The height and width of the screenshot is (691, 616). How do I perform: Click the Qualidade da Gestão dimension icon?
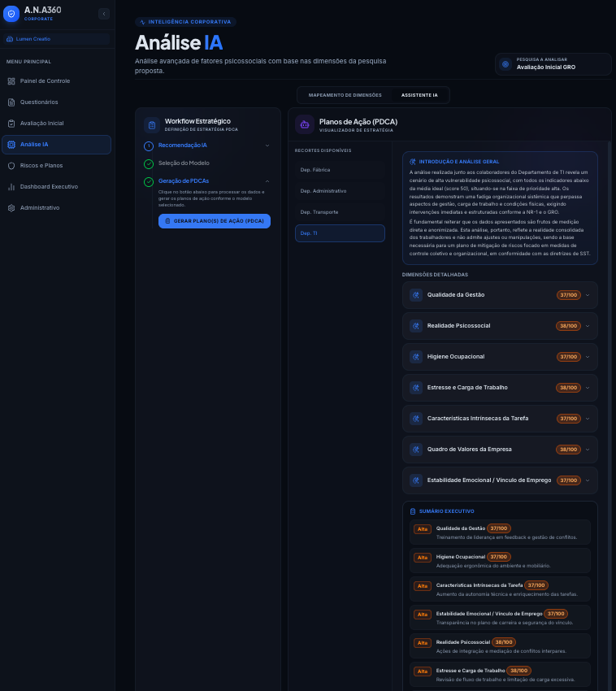[416, 295]
